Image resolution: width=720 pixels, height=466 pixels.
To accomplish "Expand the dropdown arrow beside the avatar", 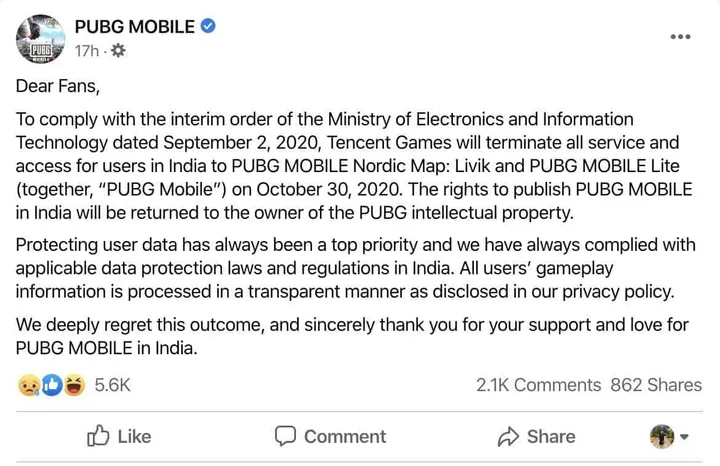I will (685, 437).
